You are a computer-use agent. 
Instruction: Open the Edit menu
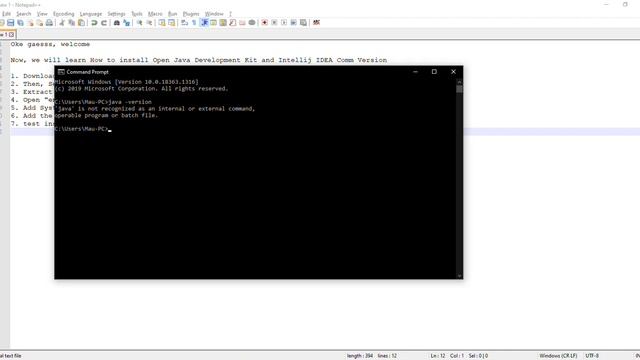click(x=7, y=14)
